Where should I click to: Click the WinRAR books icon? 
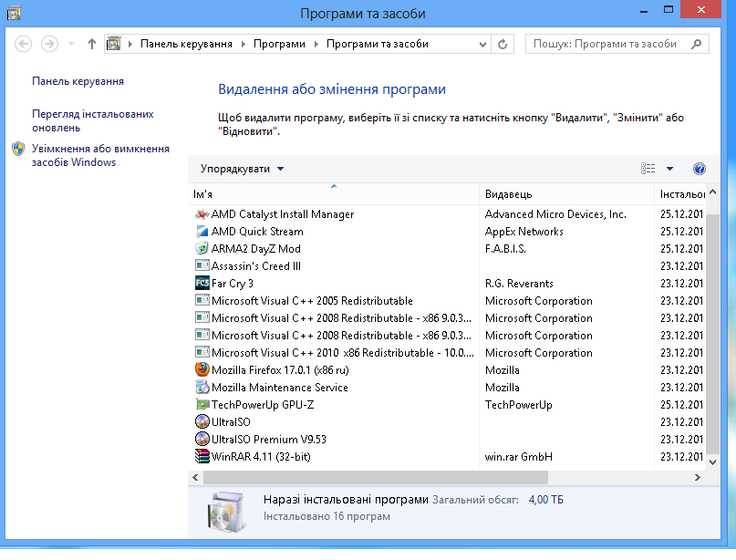pyautogui.click(x=202, y=457)
